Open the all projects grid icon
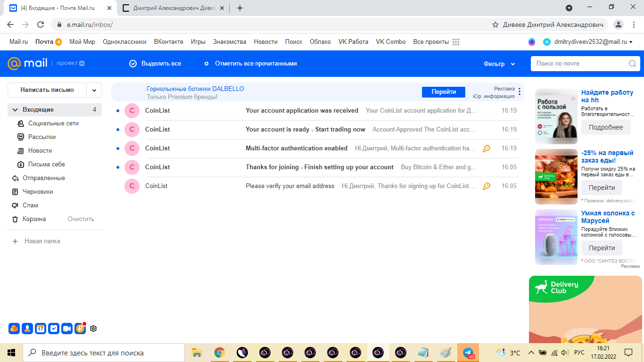 (456, 42)
